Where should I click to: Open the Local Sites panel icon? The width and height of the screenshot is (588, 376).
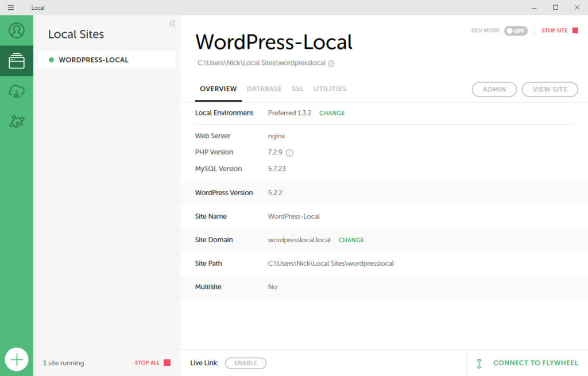coord(16,60)
